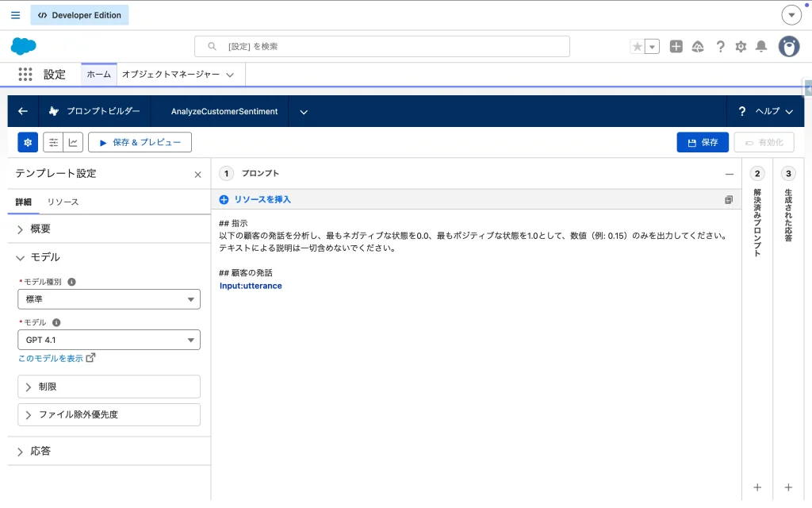Open the sliders configuration panel icon
This screenshot has height=508, width=812.
click(53, 142)
